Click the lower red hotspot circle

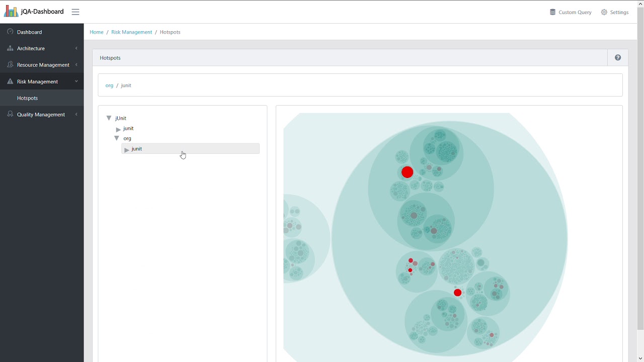pyautogui.click(x=457, y=293)
